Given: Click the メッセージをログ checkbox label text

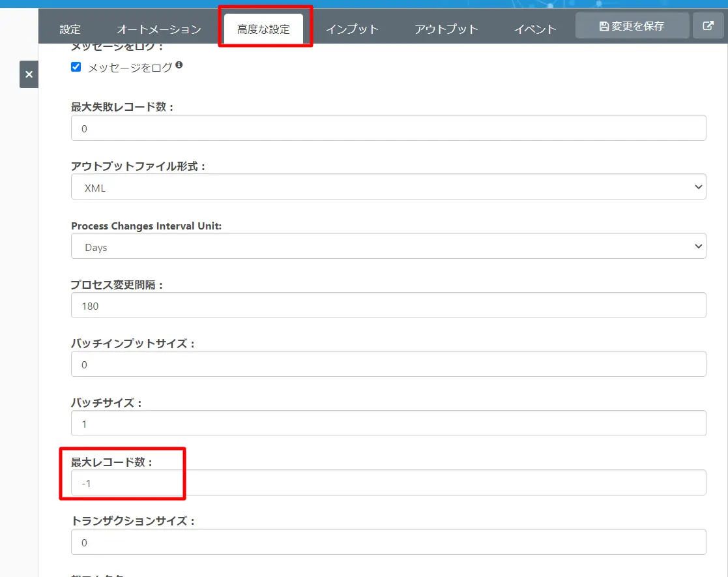Looking at the screenshot, I should [x=130, y=68].
